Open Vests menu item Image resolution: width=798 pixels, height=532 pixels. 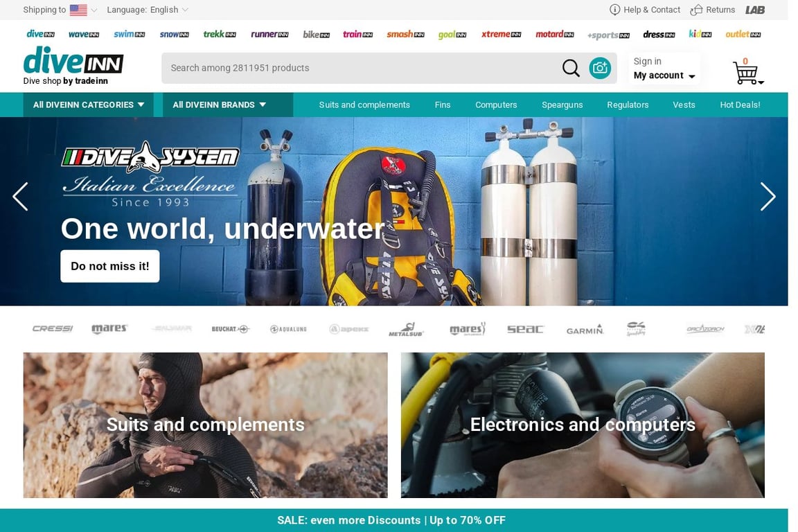(684, 105)
